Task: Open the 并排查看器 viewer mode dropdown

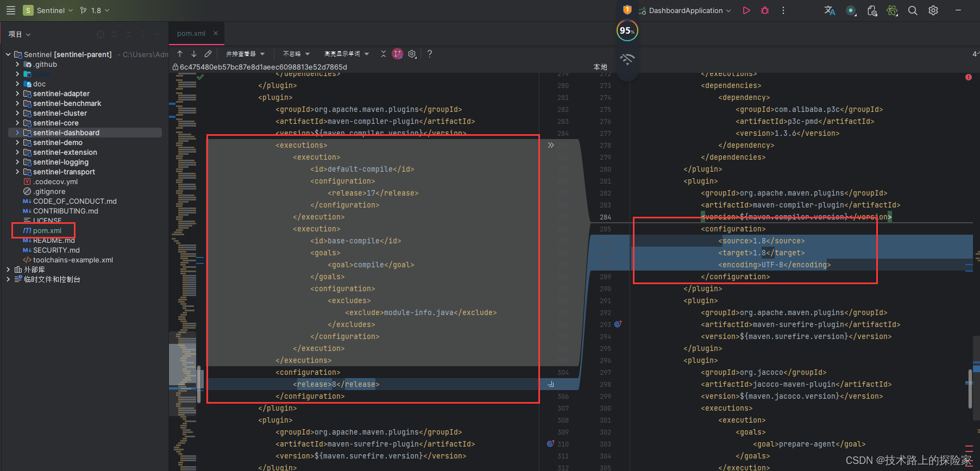Action: [246, 54]
